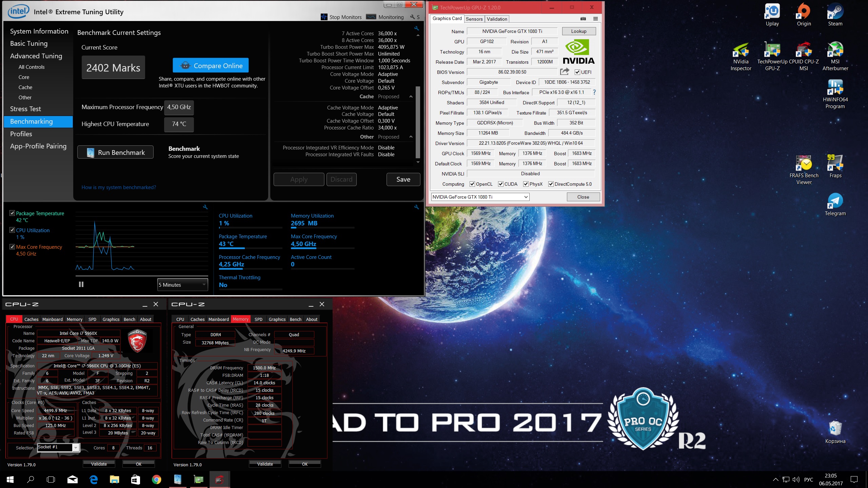This screenshot has width=868, height=488.
Task: Click GPU-Z BIOS share/export icon
Action: click(565, 72)
